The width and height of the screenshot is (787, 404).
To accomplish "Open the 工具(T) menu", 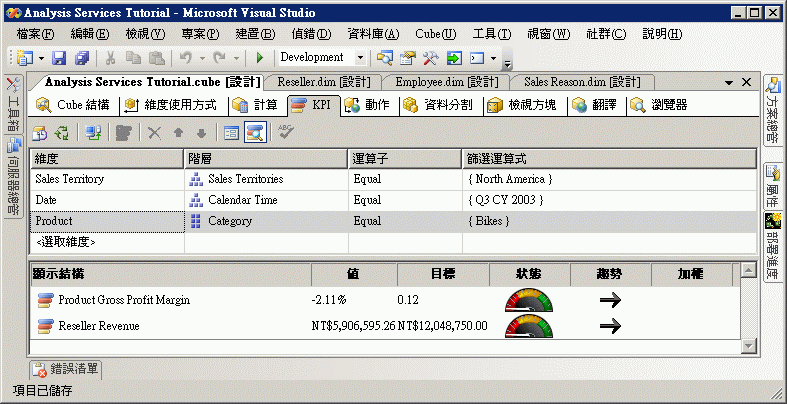I will pos(492,34).
